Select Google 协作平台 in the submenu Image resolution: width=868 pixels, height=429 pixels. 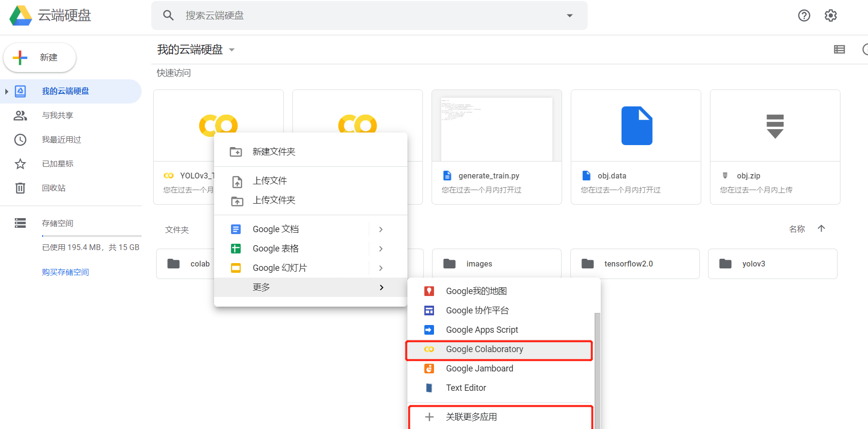(x=501, y=311)
